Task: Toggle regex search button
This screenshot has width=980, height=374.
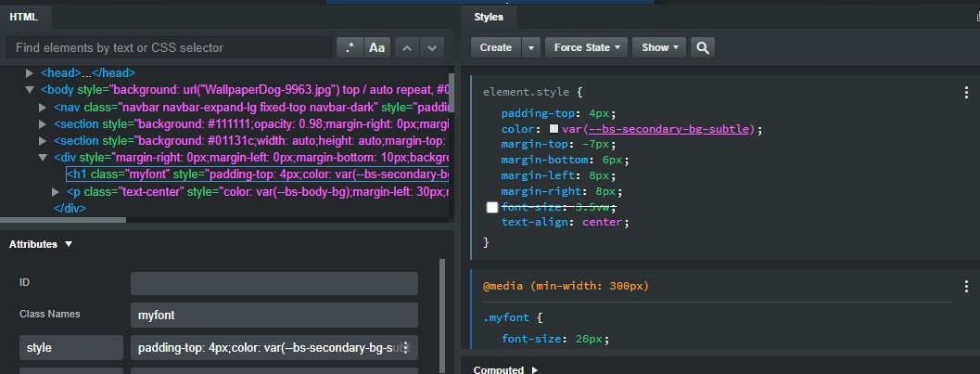Action: (x=350, y=47)
